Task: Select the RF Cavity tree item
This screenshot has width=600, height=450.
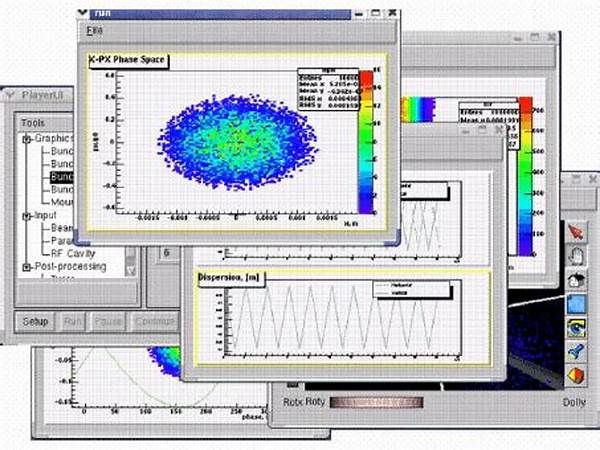Action: pyautogui.click(x=73, y=253)
